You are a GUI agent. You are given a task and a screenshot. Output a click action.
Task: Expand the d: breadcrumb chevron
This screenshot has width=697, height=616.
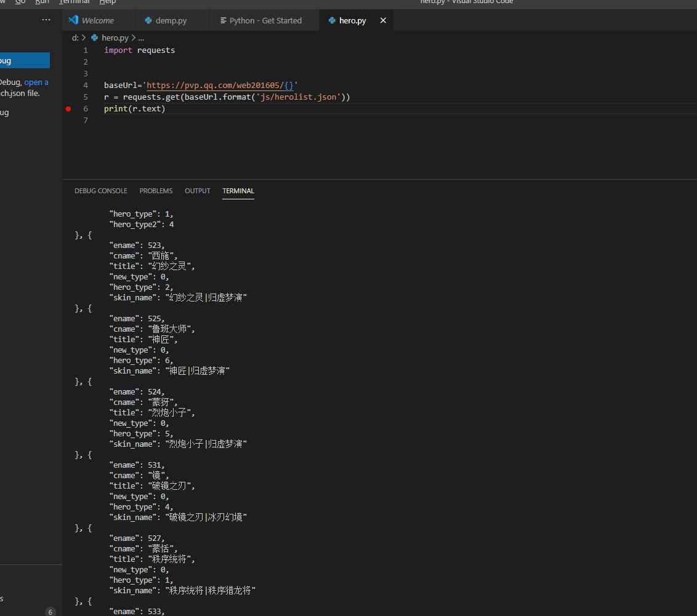coord(84,38)
